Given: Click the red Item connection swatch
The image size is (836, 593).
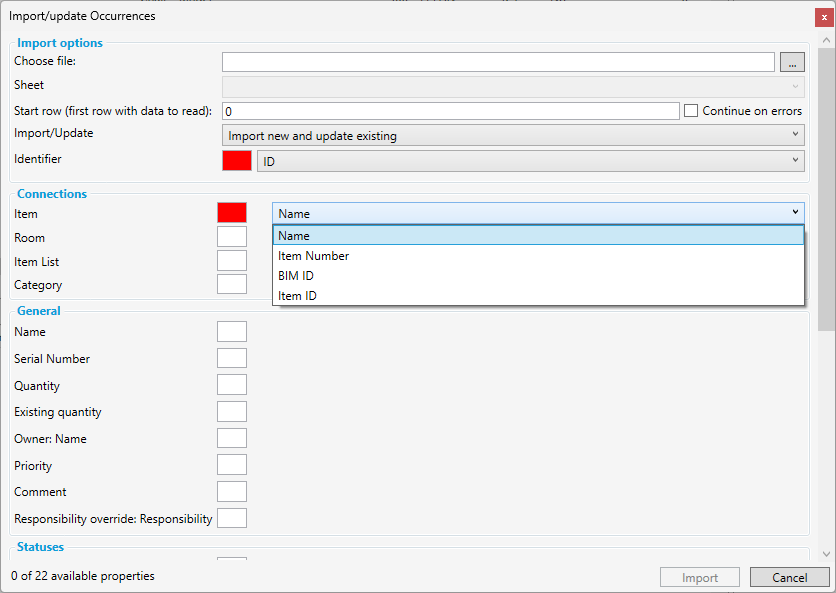Looking at the screenshot, I should click(231, 213).
